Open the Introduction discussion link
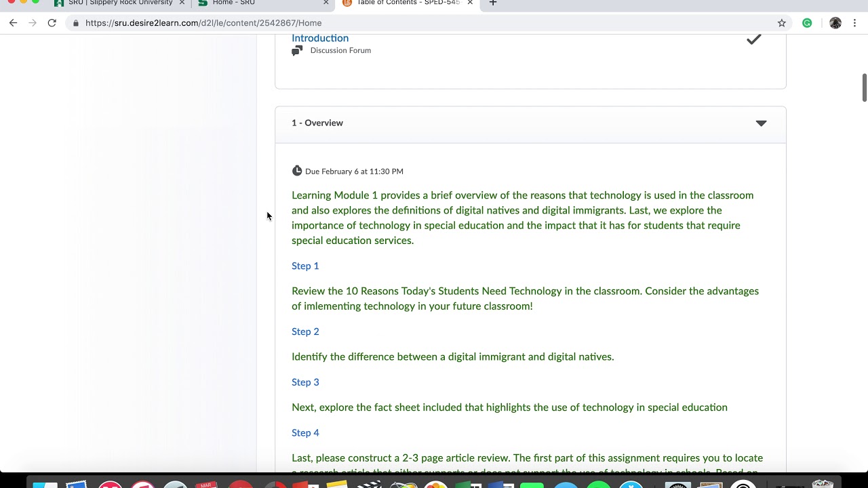This screenshot has height=488, width=868. coord(320,39)
